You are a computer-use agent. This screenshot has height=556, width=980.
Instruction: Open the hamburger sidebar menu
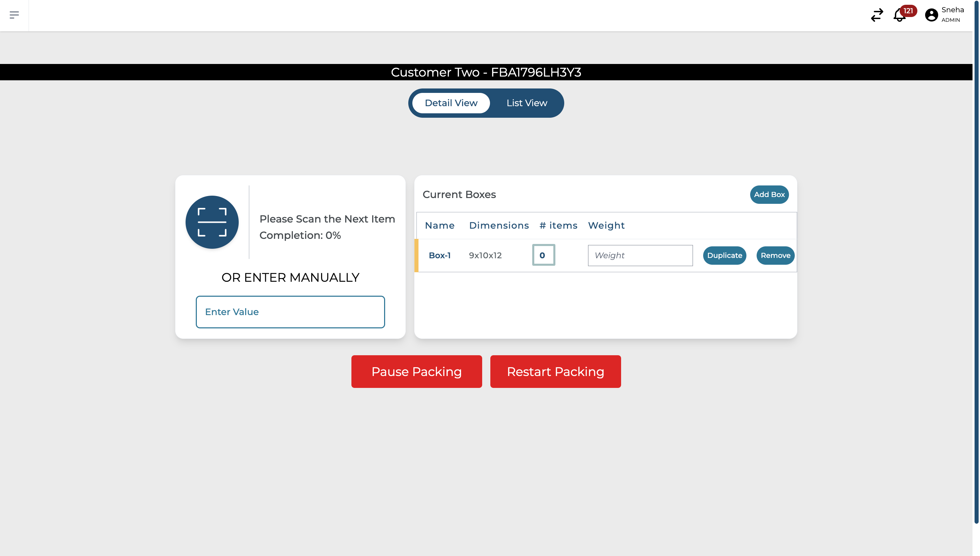[x=14, y=15]
